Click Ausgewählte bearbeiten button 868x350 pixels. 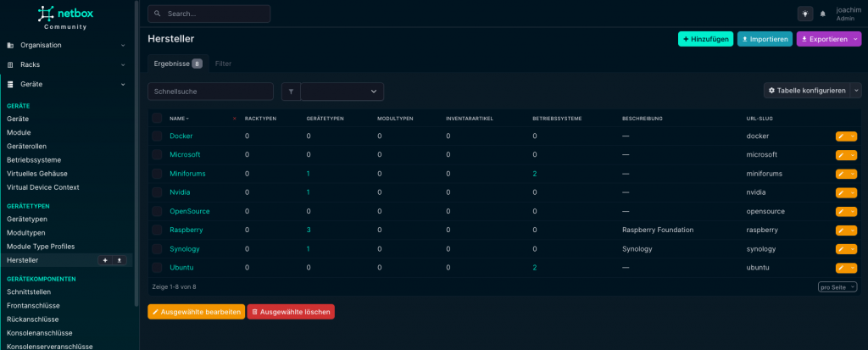point(196,312)
